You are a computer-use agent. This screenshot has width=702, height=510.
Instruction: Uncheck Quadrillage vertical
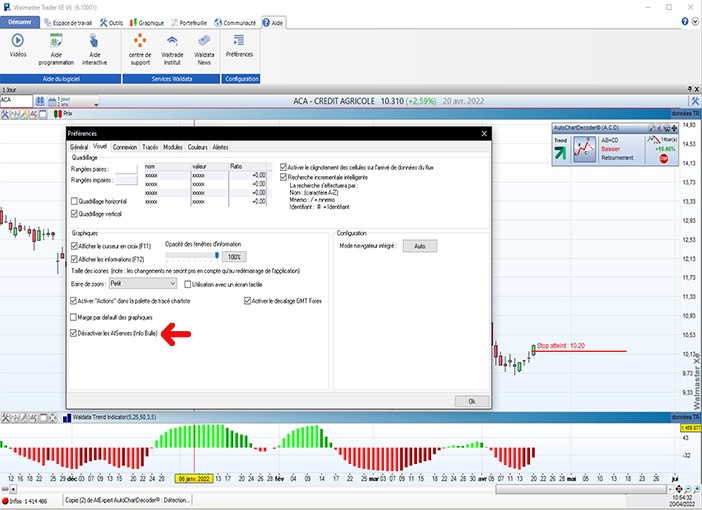pyautogui.click(x=74, y=214)
